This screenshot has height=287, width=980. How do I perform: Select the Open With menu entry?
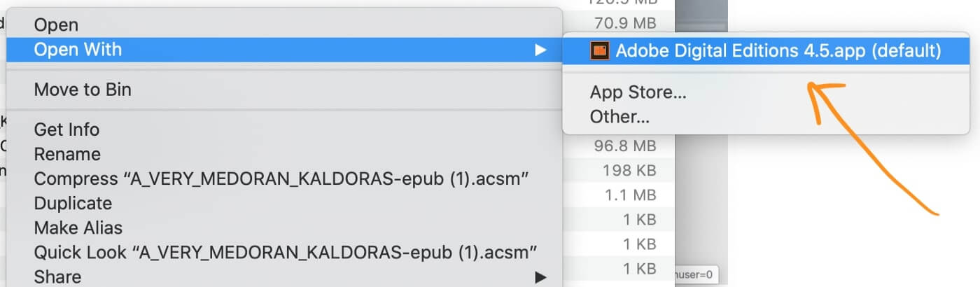284,50
